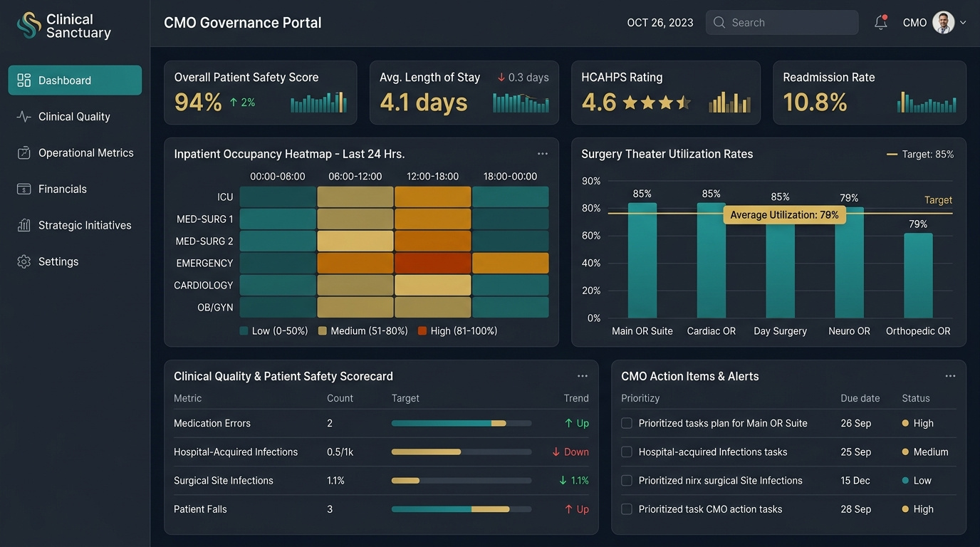
Task: Click the High (81-100%) legend swatch
Action: (422, 331)
